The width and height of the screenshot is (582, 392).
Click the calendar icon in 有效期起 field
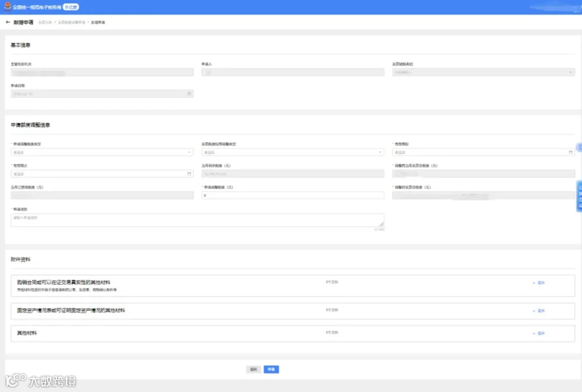(570, 152)
